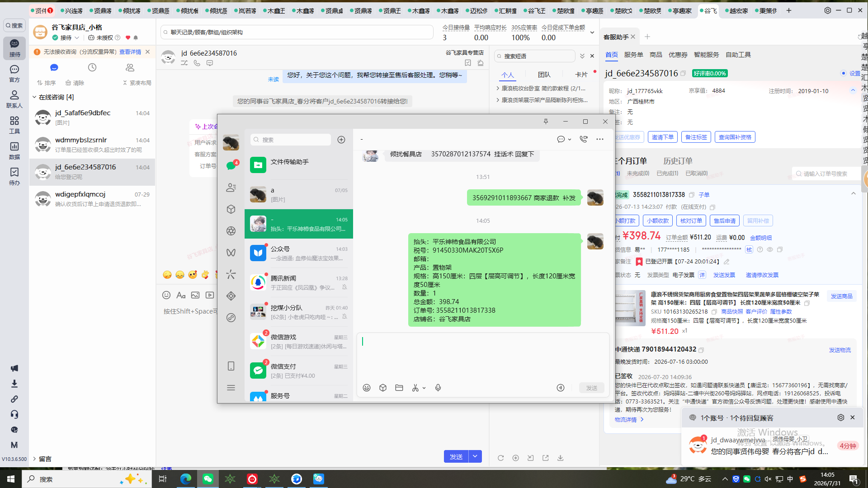Open the 接待 status dropdown
868x488 pixels.
(66, 38)
